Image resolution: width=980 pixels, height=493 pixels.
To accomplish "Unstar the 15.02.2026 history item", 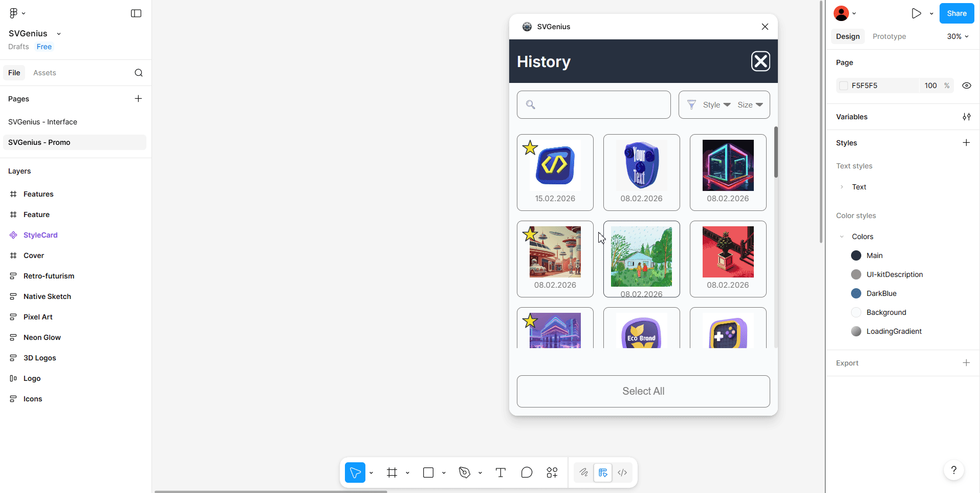I will 530,147.
